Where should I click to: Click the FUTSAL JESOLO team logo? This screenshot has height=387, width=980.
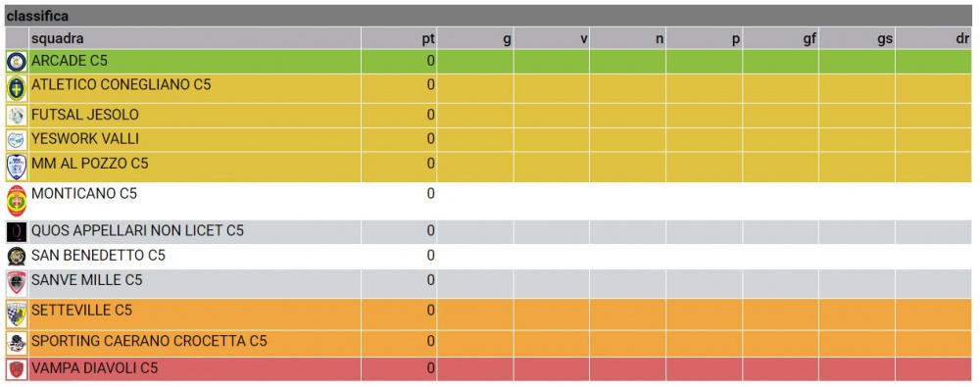(17, 116)
